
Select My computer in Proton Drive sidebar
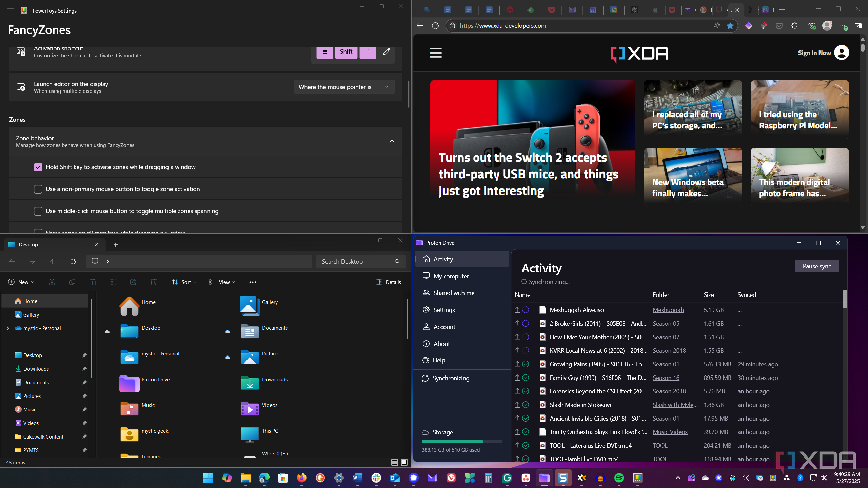coord(462,276)
